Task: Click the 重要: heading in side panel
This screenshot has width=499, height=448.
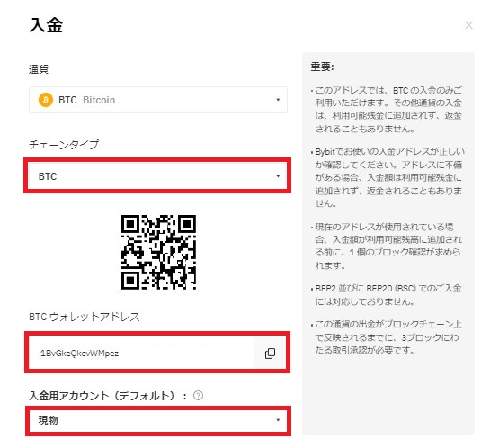Action: [322, 67]
